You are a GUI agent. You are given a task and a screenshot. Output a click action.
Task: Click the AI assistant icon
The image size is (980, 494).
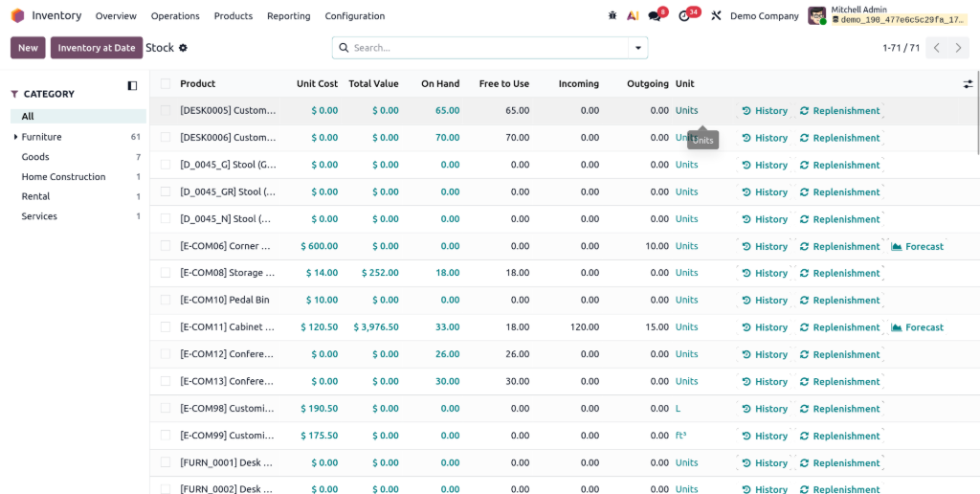pyautogui.click(x=633, y=16)
